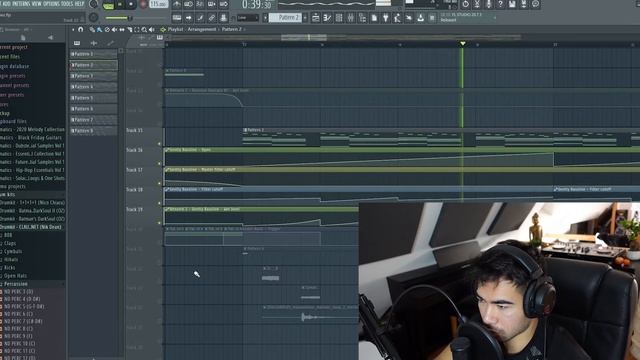Screen dimensions: 640x360
Task: Click the scissors cut icon in top toolbar
Action: (477, 4)
